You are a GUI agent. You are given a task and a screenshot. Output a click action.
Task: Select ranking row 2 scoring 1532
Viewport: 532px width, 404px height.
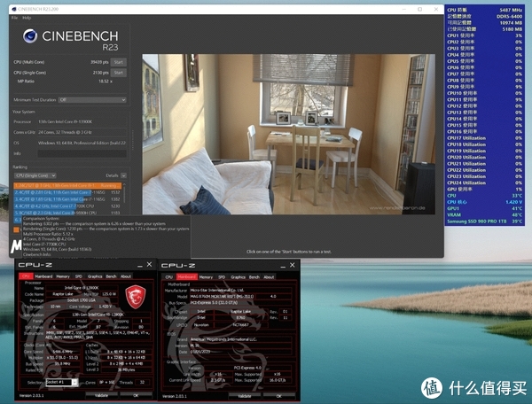(x=67, y=192)
